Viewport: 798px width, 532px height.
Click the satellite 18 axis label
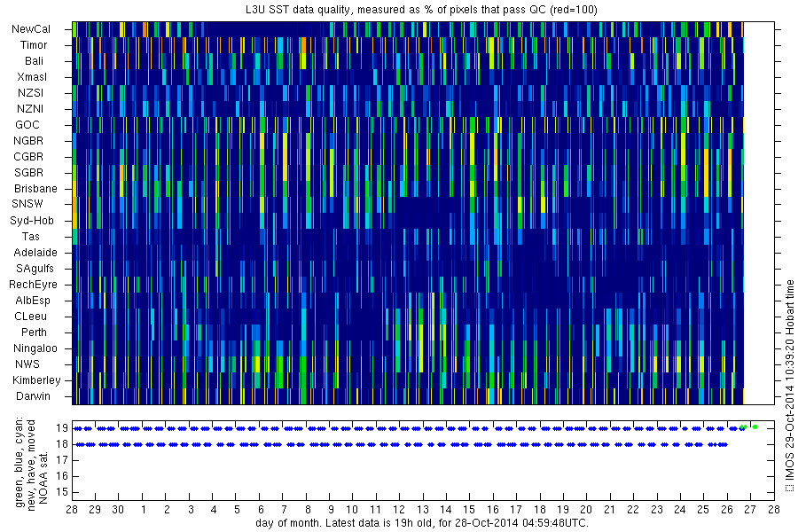click(x=62, y=444)
